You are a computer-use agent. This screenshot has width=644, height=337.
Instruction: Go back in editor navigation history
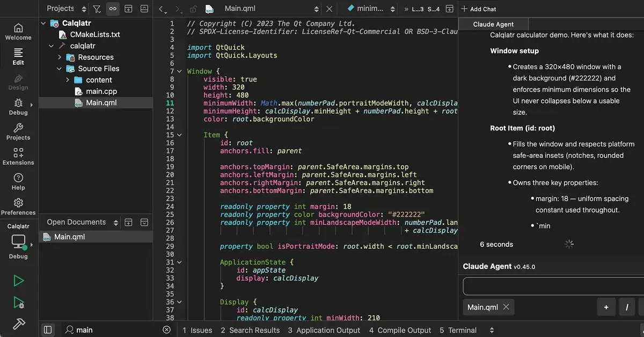[x=162, y=9]
